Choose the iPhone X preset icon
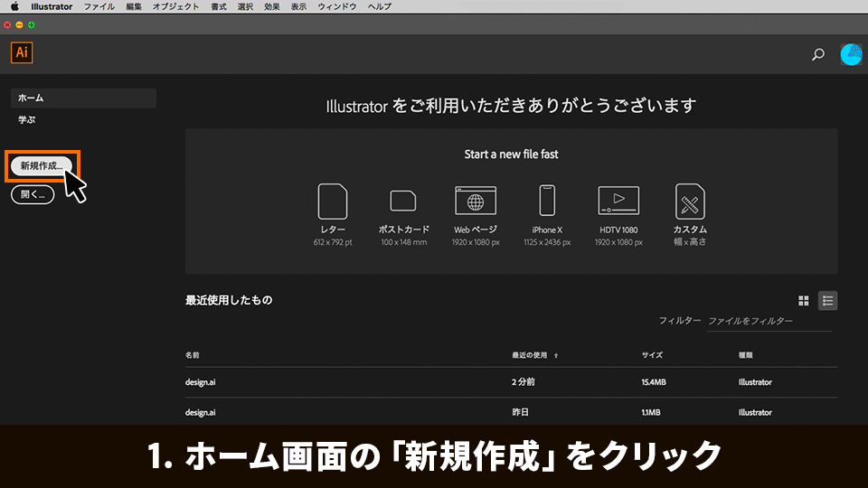 tap(547, 201)
